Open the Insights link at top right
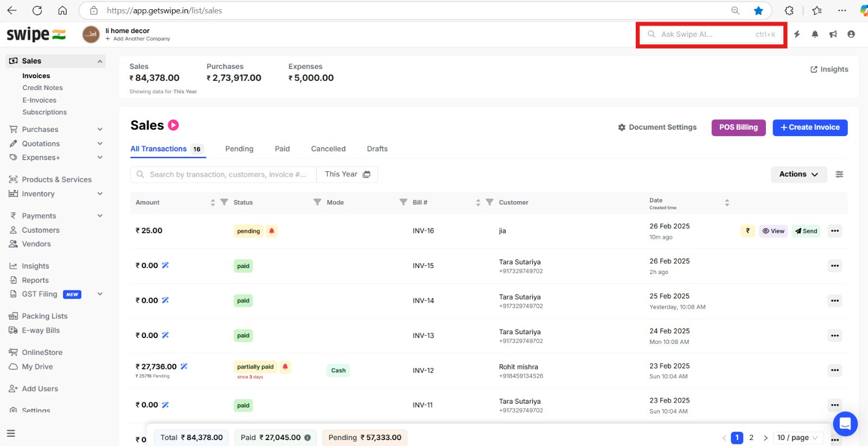The height and width of the screenshot is (446, 868). coord(829,69)
